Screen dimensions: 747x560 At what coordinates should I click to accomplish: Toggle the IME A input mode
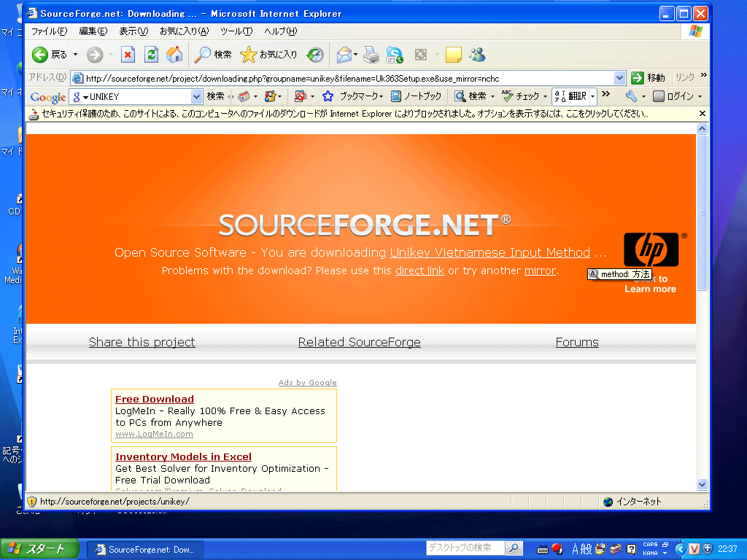[575, 549]
